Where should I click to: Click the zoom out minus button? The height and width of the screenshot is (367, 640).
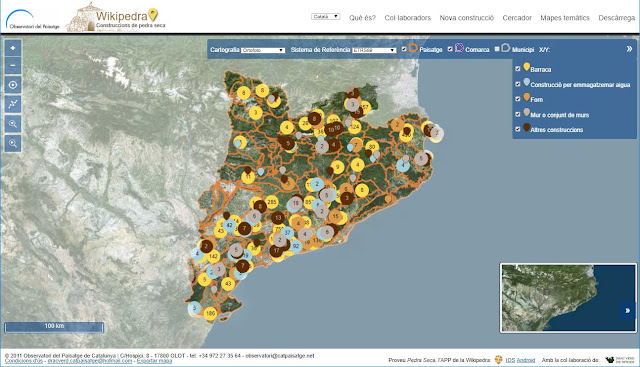[13, 66]
